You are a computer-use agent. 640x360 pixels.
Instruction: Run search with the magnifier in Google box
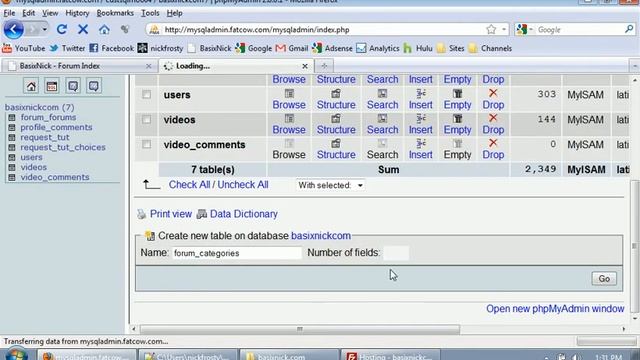[629, 29]
